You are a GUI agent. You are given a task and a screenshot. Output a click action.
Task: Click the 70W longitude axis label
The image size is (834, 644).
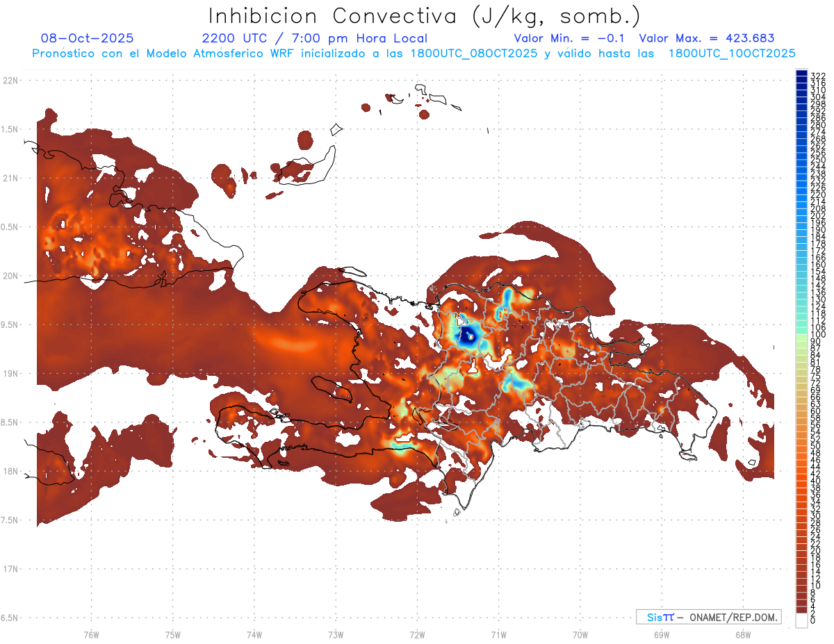580,634
